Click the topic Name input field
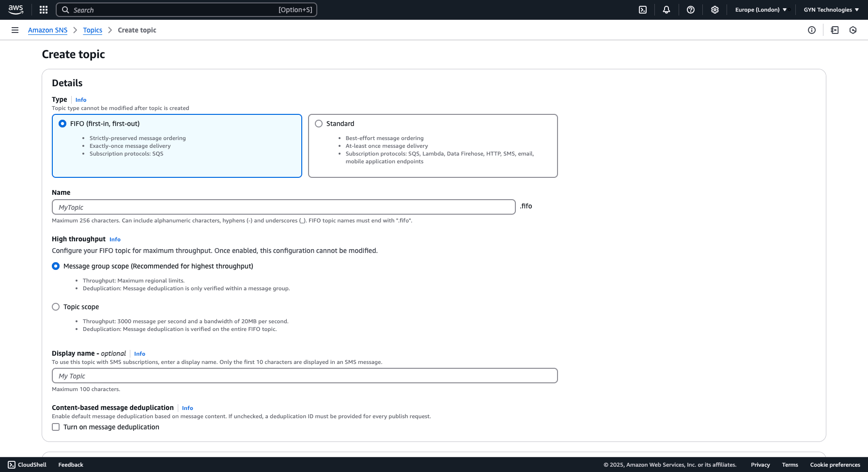Screen dimensions: 868x472 (283, 207)
